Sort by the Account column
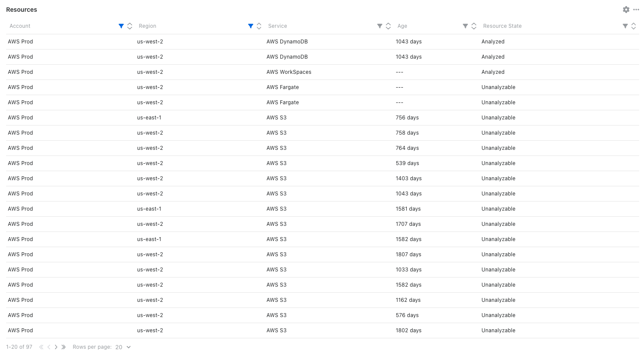The image size is (644, 357). pos(129,26)
